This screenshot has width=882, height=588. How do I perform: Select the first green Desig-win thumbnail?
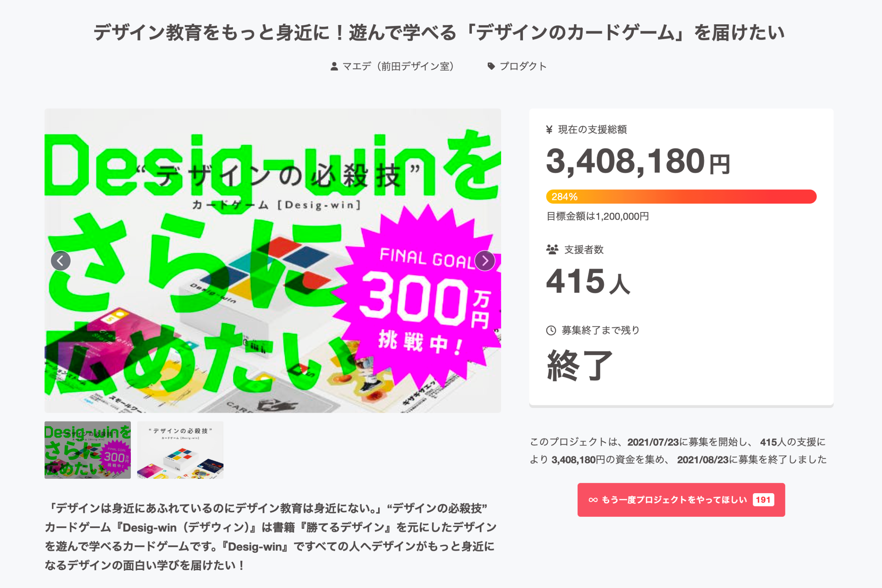click(87, 449)
